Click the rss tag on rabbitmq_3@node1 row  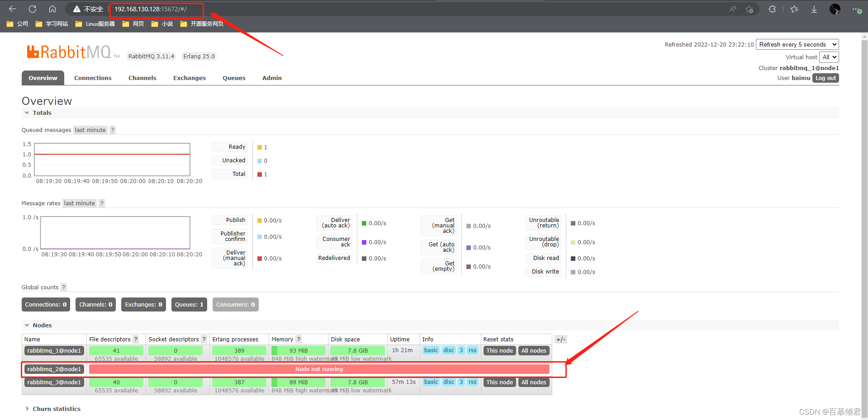coord(472,382)
